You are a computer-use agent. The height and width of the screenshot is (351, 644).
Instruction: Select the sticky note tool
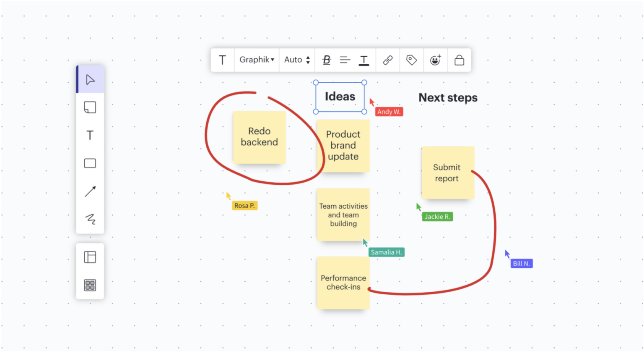pos(90,107)
